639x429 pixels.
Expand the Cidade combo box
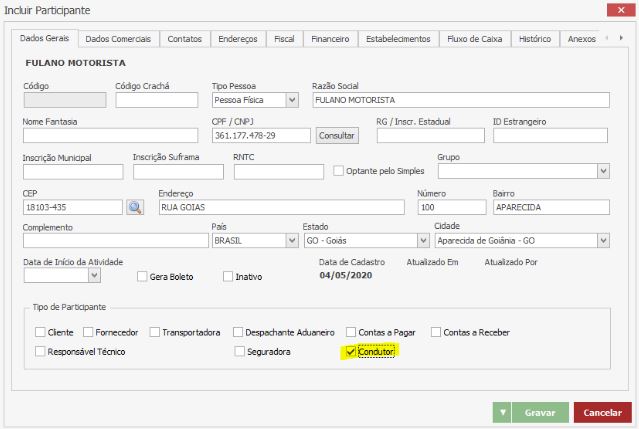coord(603,241)
